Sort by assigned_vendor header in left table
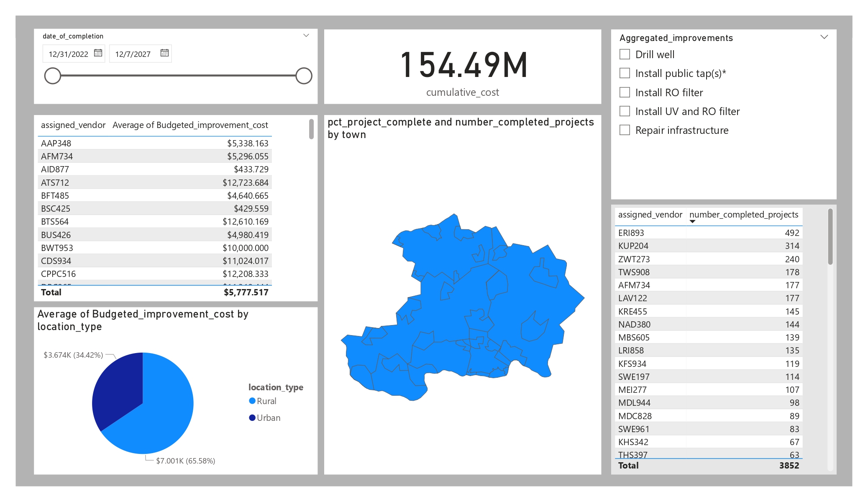 tap(73, 125)
